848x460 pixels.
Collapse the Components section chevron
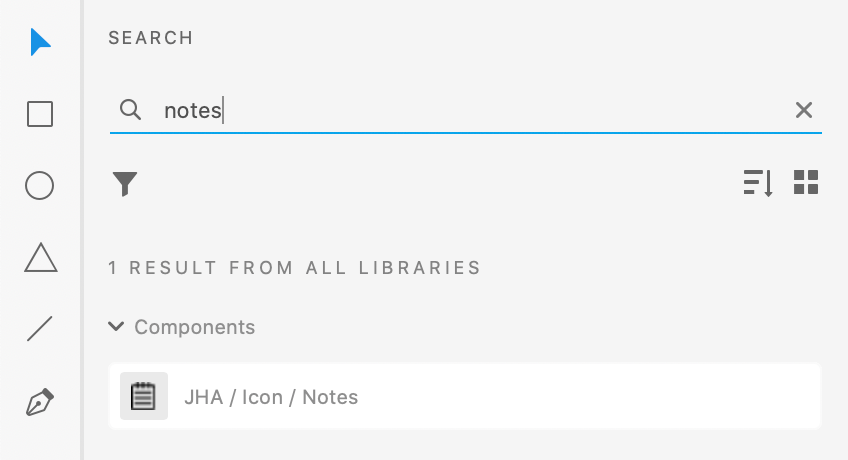tap(116, 327)
